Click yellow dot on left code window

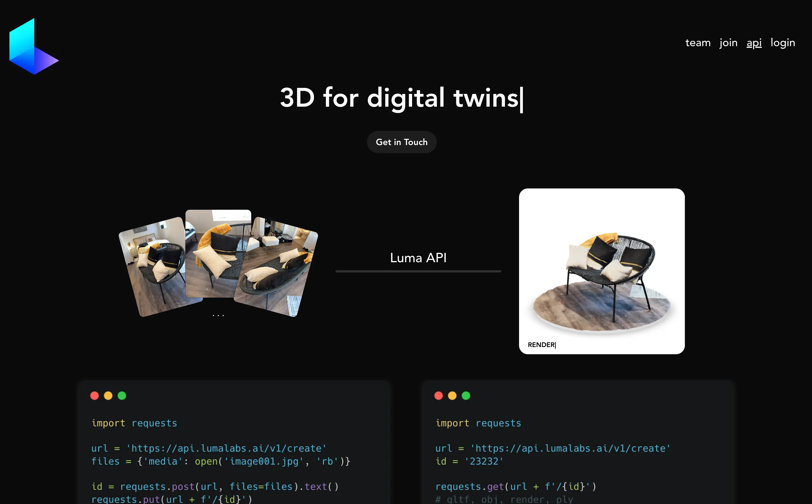pos(108,396)
